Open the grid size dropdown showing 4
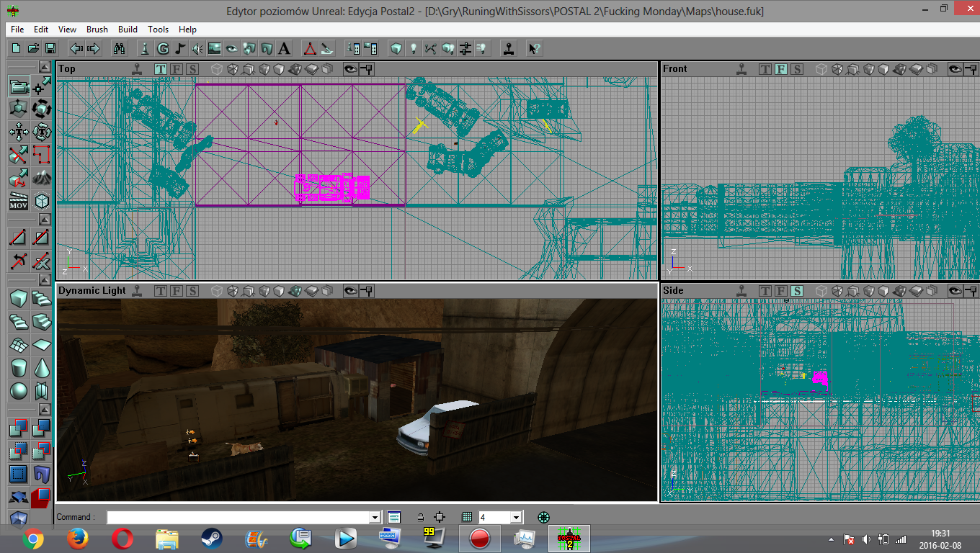The height and width of the screenshot is (553, 980). pos(515,517)
